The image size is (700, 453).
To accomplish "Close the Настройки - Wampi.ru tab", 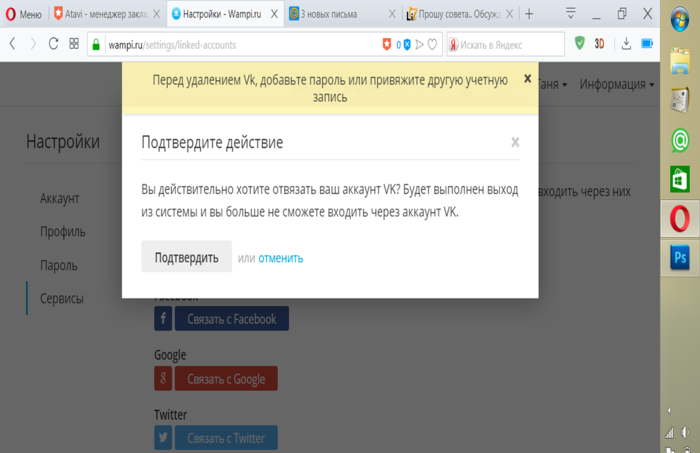I will click(275, 14).
